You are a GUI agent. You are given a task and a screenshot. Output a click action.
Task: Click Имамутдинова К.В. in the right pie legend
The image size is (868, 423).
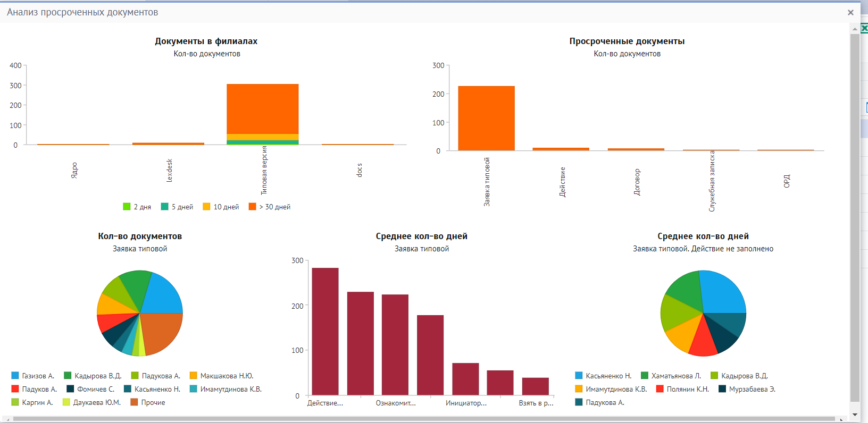pyautogui.click(x=611, y=389)
